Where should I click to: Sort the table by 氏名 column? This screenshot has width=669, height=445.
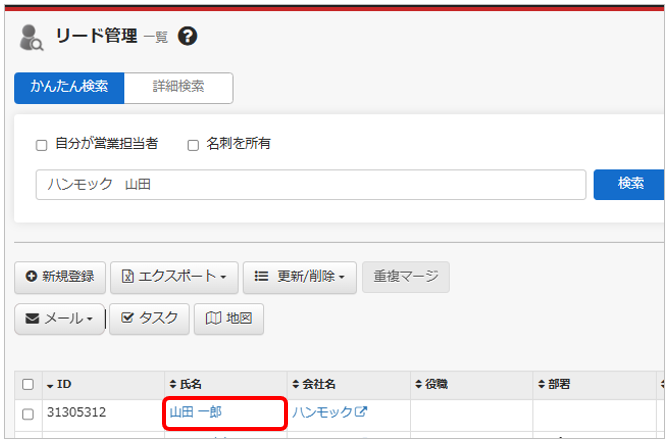click(x=186, y=384)
